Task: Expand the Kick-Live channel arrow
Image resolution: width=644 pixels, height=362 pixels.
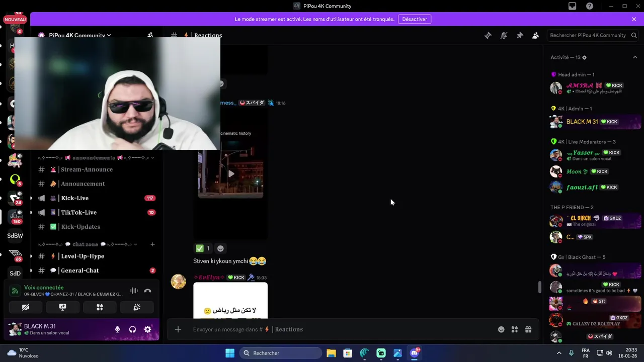Action: click(x=31, y=198)
